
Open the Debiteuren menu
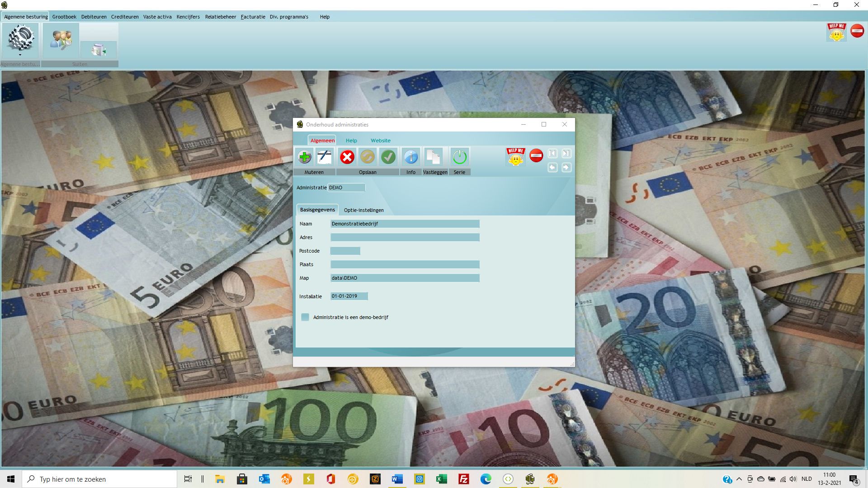click(x=94, y=17)
